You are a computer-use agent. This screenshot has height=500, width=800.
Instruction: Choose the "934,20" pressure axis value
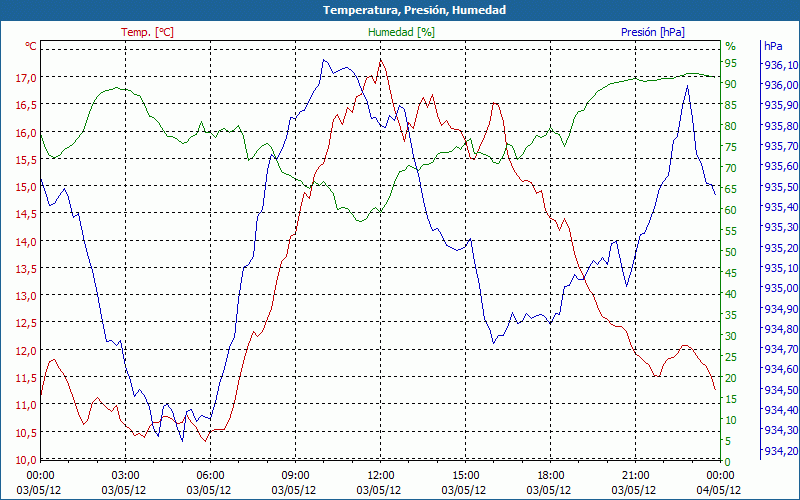782,451
